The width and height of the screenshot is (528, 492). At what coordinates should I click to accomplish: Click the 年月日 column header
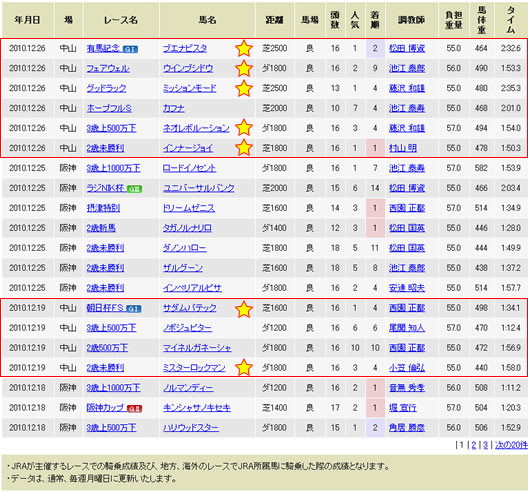[x=28, y=20]
